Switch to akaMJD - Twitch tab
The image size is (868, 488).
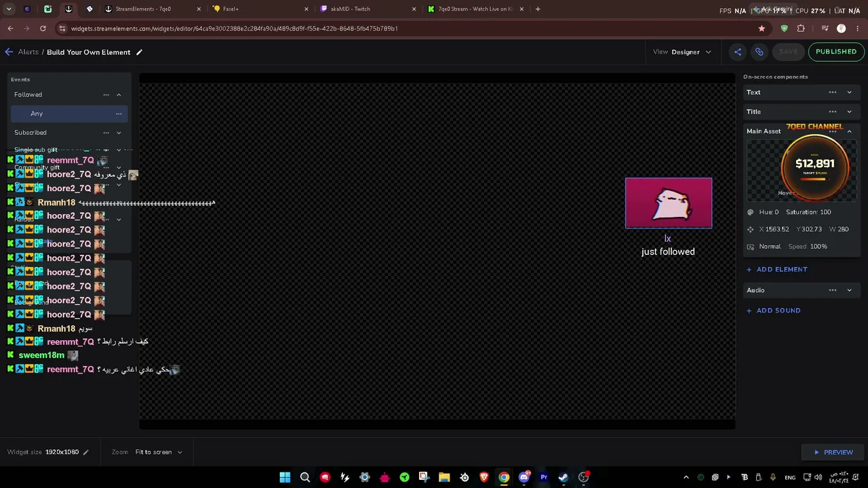click(368, 9)
